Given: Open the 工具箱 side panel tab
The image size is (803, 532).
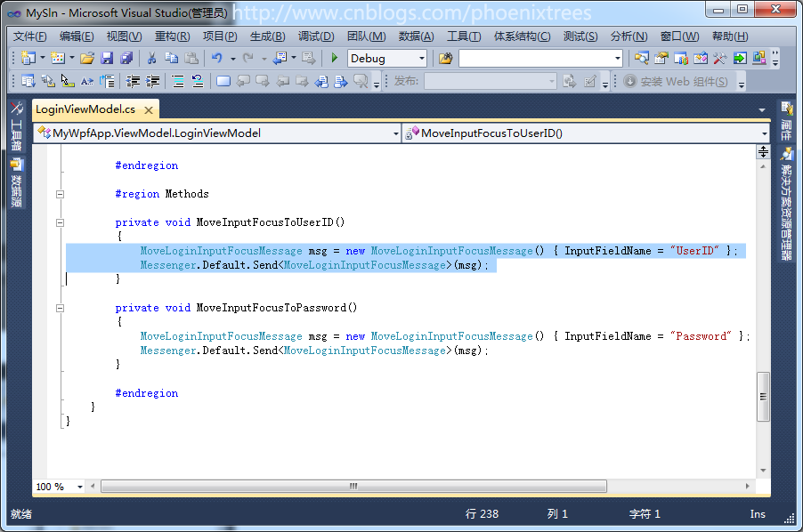Looking at the screenshot, I should 16,126.
